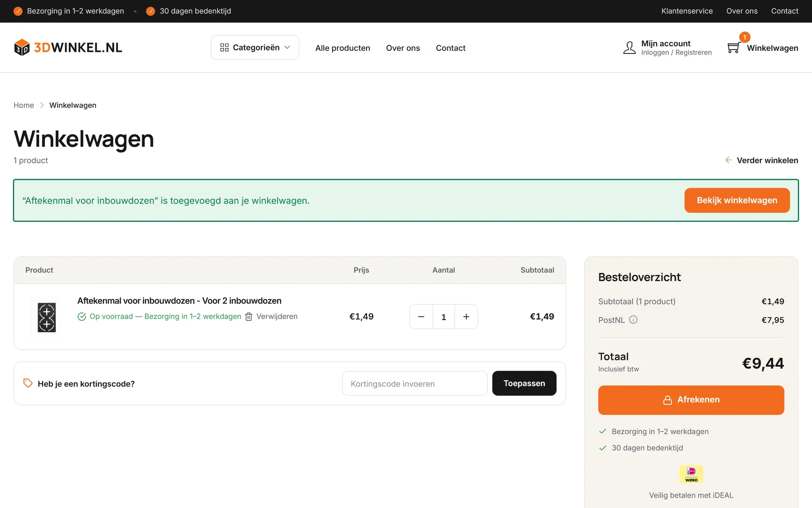
Task: Go to Home via breadcrumb
Action: click(x=24, y=105)
